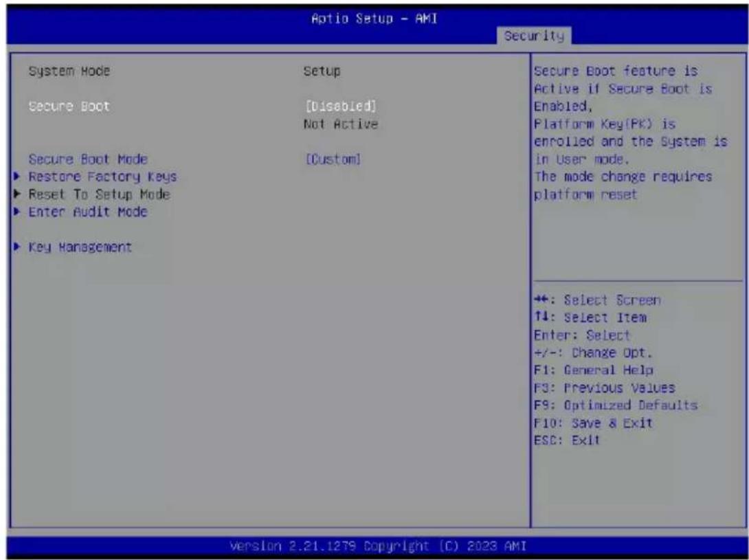
Task: Click the arrow beside Key Management
Action: [17, 247]
